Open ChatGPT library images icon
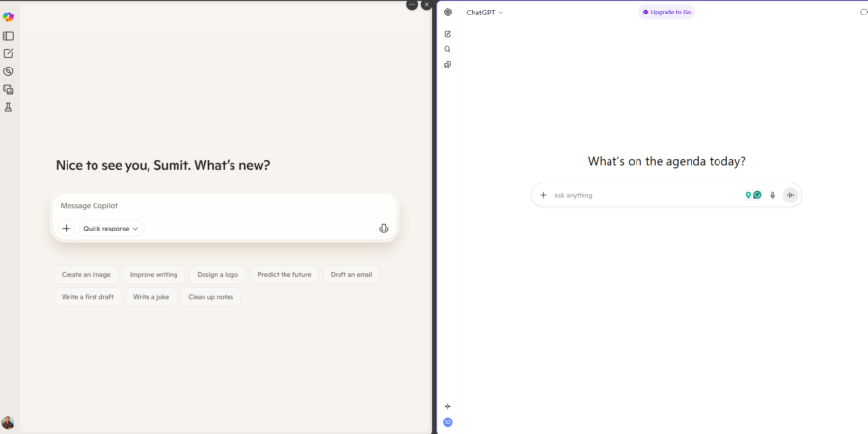 pos(448,65)
